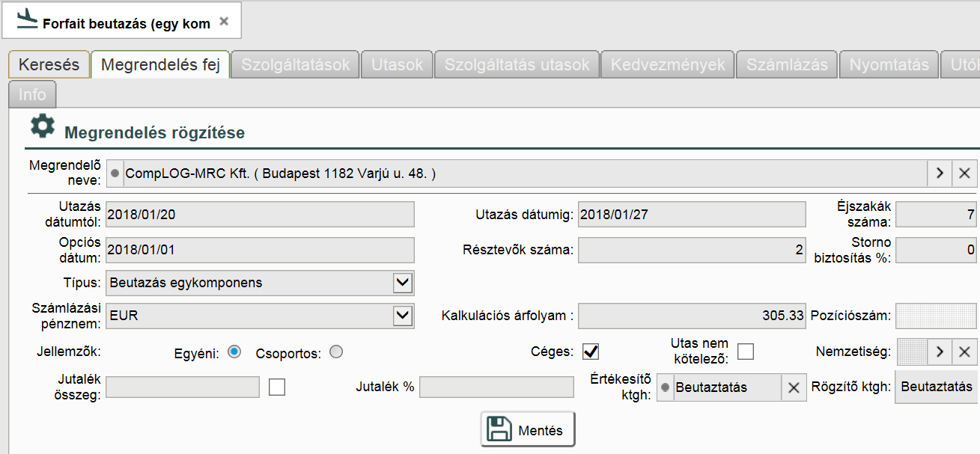The image size is (980, 454).
Task: Clear the Nemzetiség field with X
Action: pos(964,351)
